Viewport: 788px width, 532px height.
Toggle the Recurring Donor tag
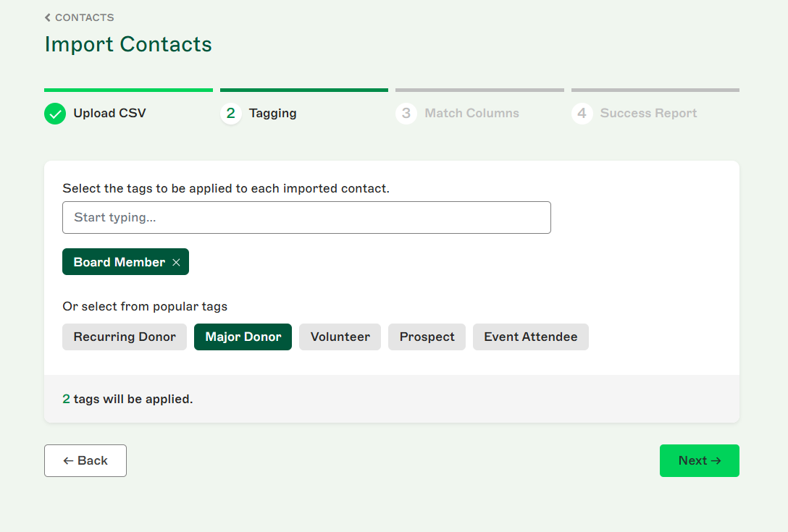click(125, 337)
